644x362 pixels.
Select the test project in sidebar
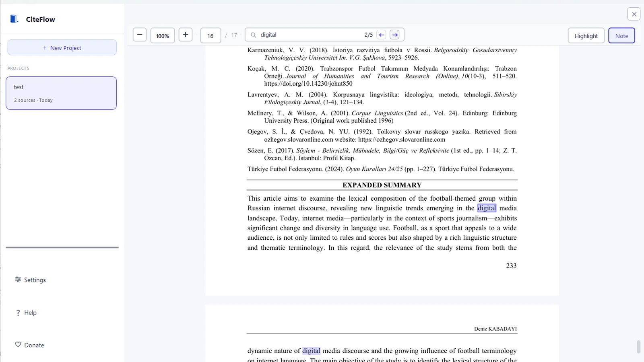pos(61,93)
